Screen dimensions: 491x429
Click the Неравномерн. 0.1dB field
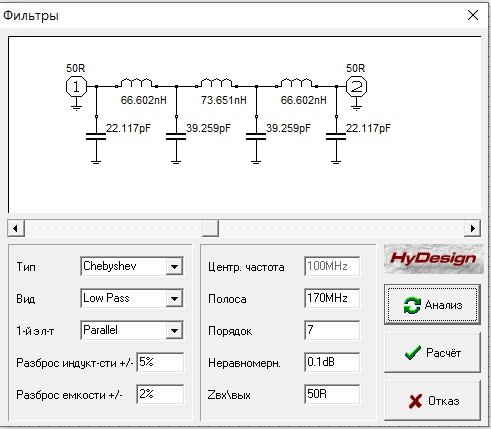(332, 362)
